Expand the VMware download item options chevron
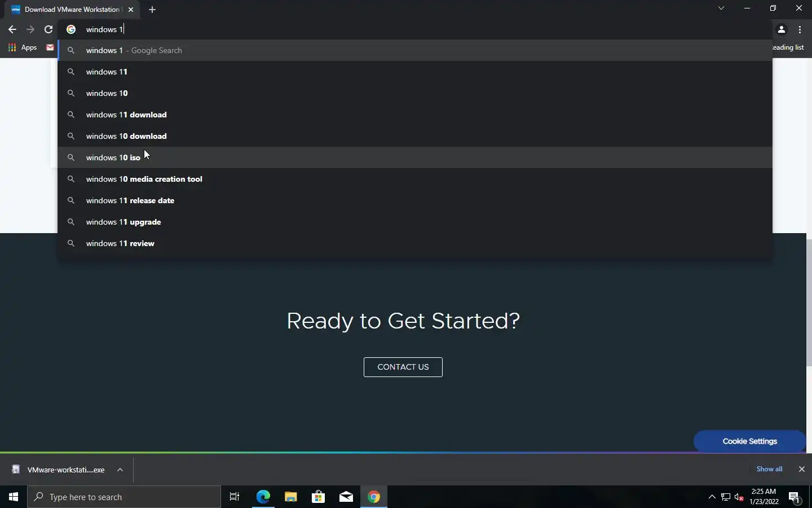The width and height of the screenshot is (812, 508). (x=120, y=470)
